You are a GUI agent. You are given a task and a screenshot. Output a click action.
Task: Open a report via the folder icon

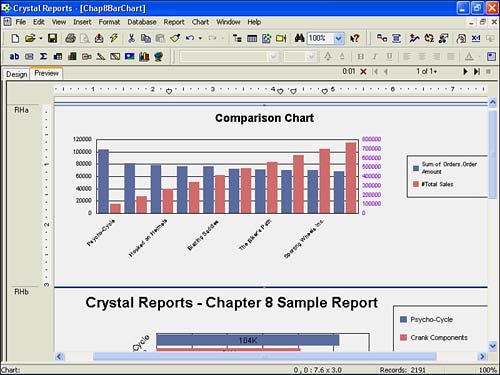pyautogui.click(x=30, y=38)
